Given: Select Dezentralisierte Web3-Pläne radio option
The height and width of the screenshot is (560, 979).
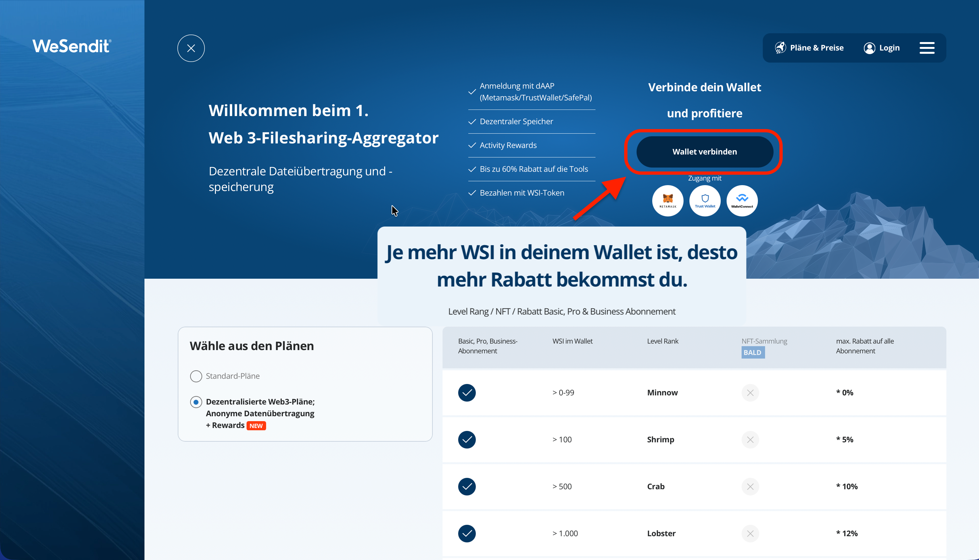Looking at the screenshot, I should 196,402.
